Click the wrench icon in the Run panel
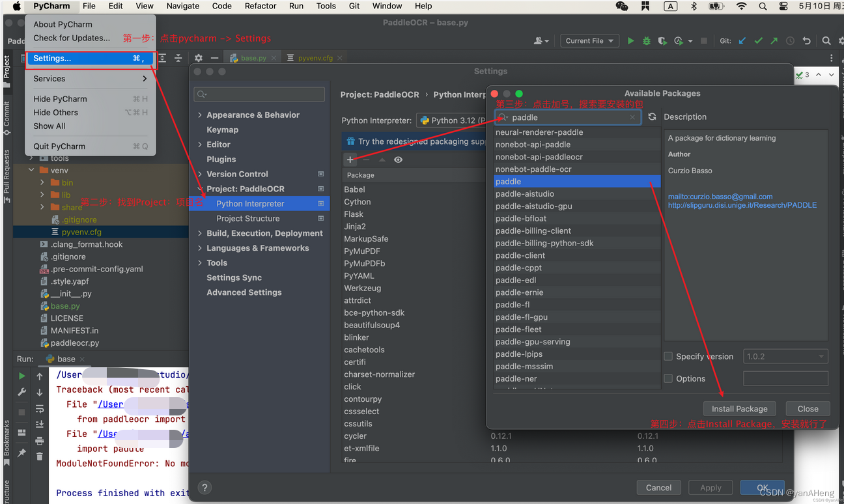 pyautogui.click(x=22, y=392)
